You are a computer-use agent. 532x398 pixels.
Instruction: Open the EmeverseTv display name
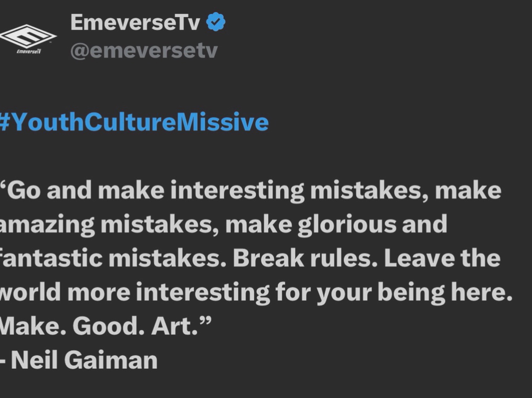135,23
